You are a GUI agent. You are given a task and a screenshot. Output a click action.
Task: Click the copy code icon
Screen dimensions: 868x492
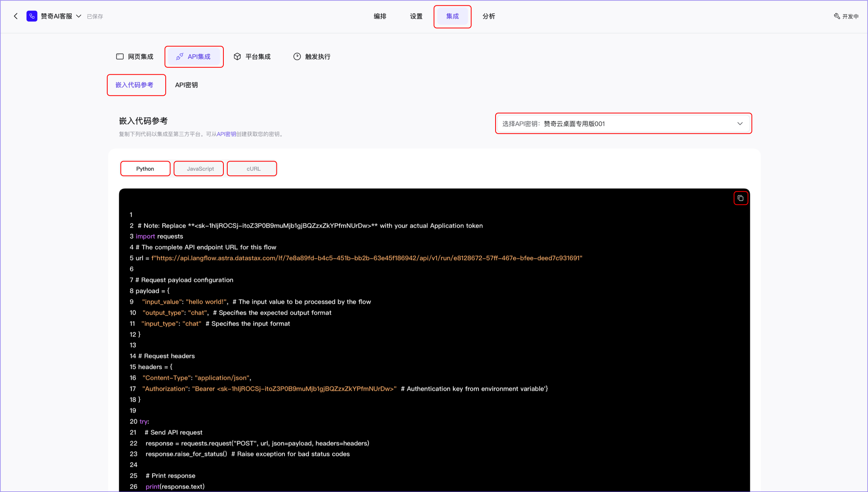[740, 198]
